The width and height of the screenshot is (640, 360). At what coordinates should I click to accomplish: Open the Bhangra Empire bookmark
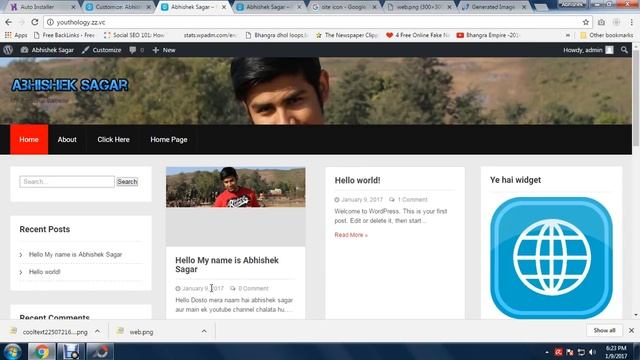(x=488, y=35)
